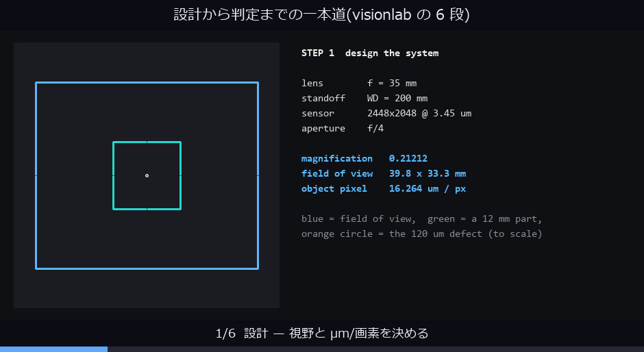
Task: Click the object pixel '16.264 um / px' value
Action: click(428, 188)
